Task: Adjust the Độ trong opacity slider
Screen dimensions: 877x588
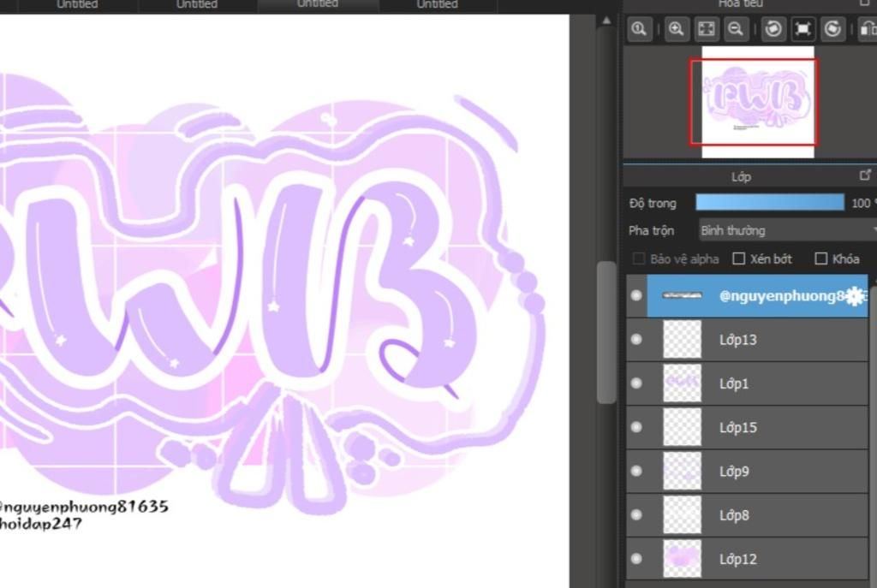Action: coord(770,202)
